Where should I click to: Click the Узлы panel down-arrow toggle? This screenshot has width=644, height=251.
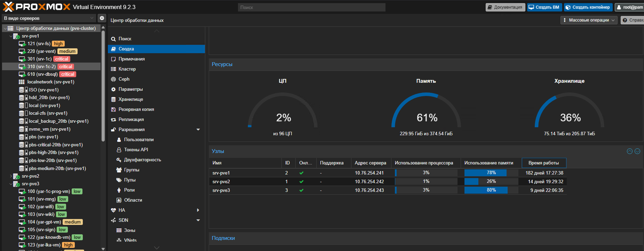[x=637, y=151]
